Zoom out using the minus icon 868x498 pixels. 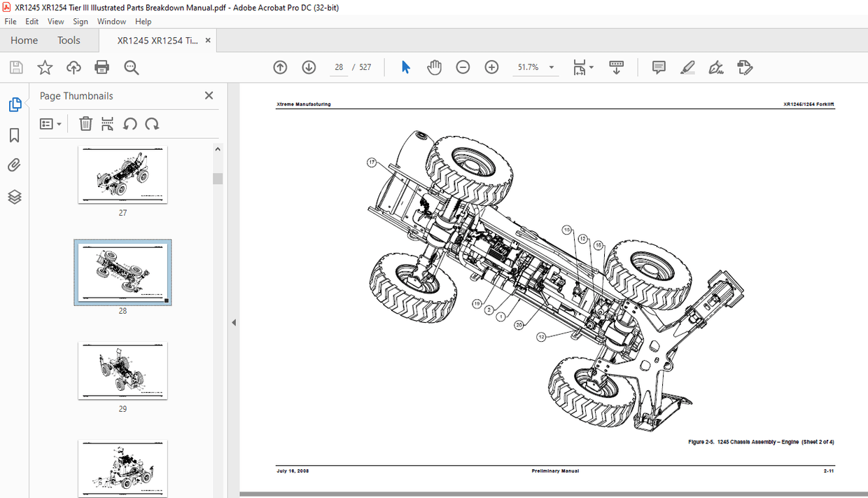[x=463, y=67]
